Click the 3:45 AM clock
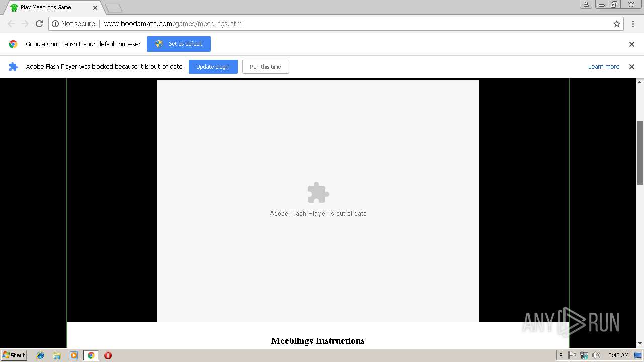The width and height of the screenshot is (644, 362). (618, 355)
